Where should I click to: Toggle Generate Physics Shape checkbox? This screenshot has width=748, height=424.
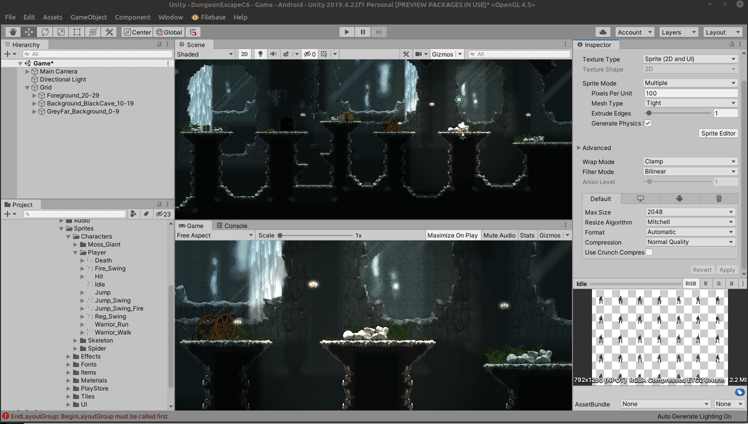(x=648, y=123)
